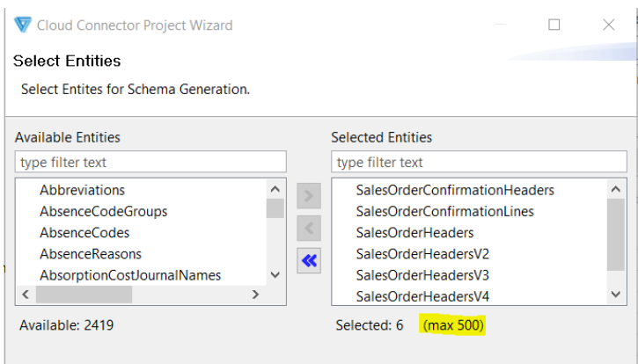The height and width of the screenshot is (364, 638).
Task: Select SalesOrderHeaders entity
Action: point(414,233)
